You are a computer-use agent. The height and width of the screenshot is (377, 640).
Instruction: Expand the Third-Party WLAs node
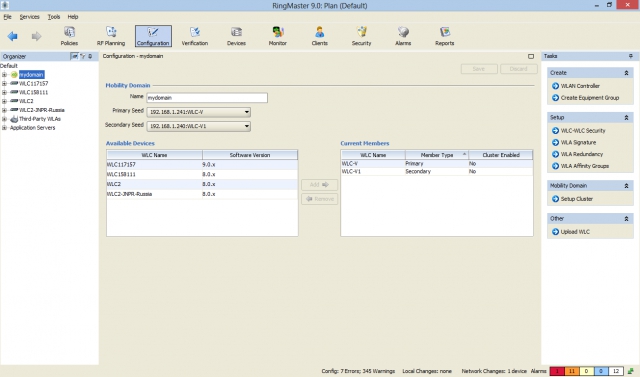tap(4, 119)
